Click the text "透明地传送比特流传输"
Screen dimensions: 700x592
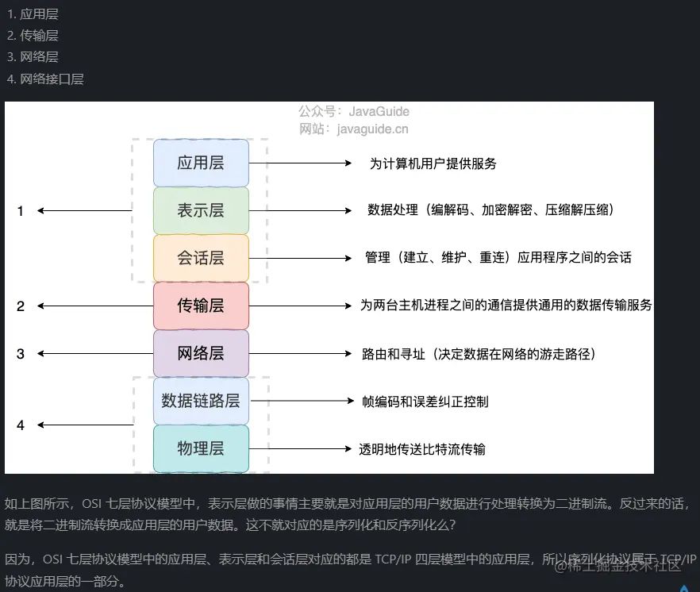click(x=422, y=450)
